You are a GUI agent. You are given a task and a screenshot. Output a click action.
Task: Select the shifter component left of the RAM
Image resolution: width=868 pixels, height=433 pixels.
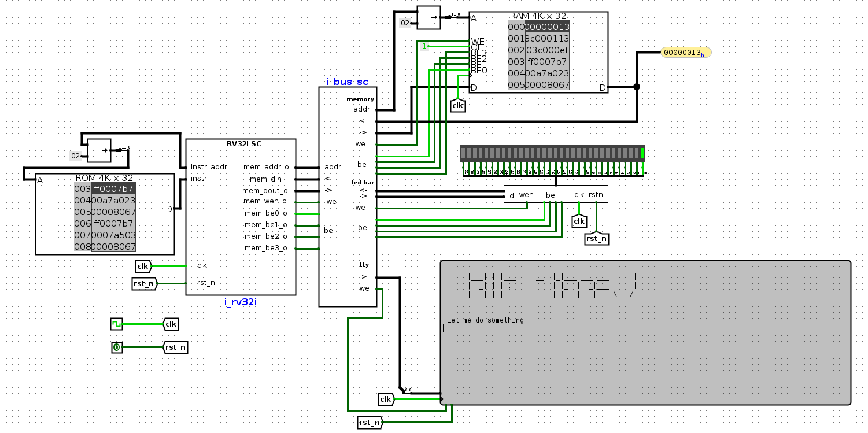(x=429, y=17)
